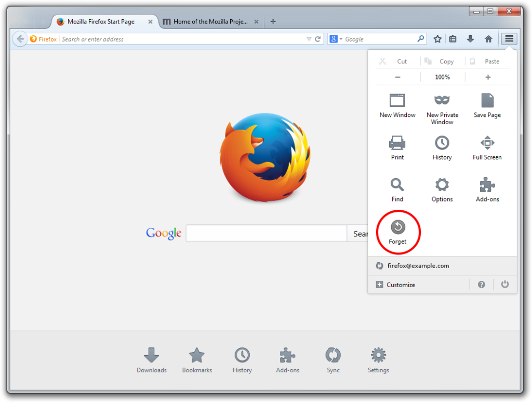Bookmark this page with star icon
The image size is (532, 403).
click(437, 39)
